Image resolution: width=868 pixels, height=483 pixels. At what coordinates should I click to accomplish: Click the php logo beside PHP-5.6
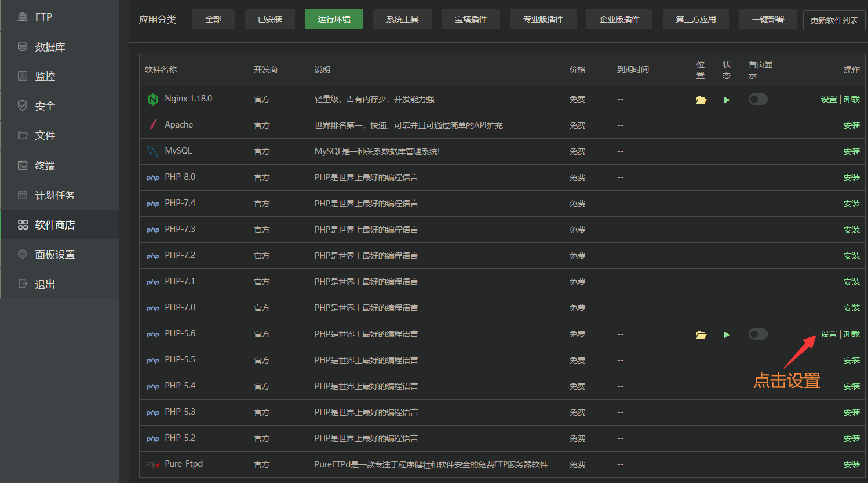coord(153,334)
